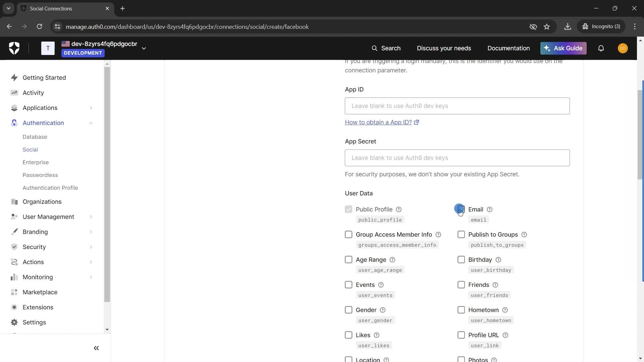Reload the page
The width and height of the screenshot is (644, 362).
pyautogui.click(x=39, y=26)
